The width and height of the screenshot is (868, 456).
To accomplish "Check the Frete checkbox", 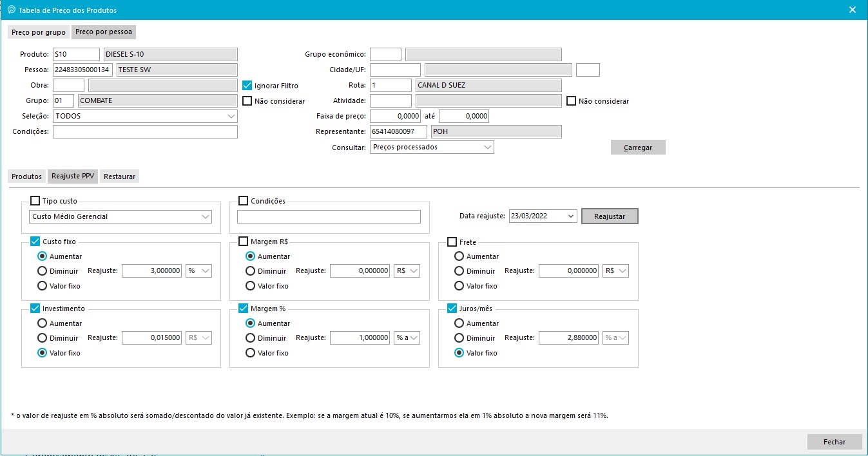I will coord(452,242).
